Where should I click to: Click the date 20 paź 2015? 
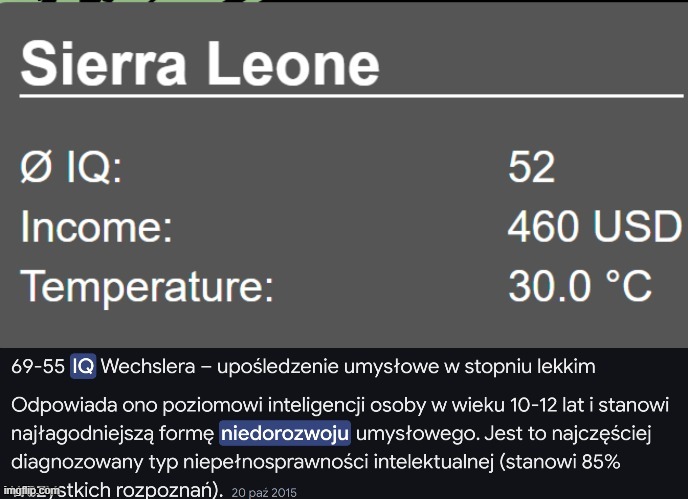click(263, 492)
